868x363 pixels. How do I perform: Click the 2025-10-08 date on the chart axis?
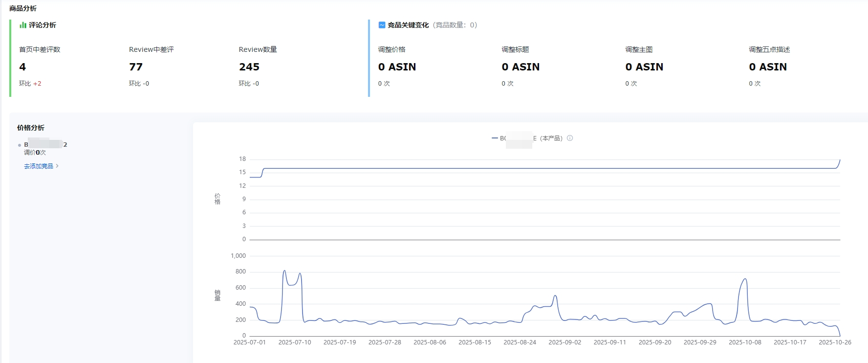pyautogui.click(x=745, y=342)
